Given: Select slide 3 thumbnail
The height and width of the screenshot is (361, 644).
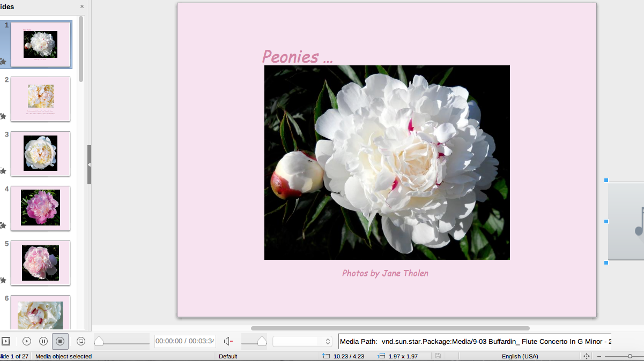Looking at the screenshot, I should [x=41, y=154].
